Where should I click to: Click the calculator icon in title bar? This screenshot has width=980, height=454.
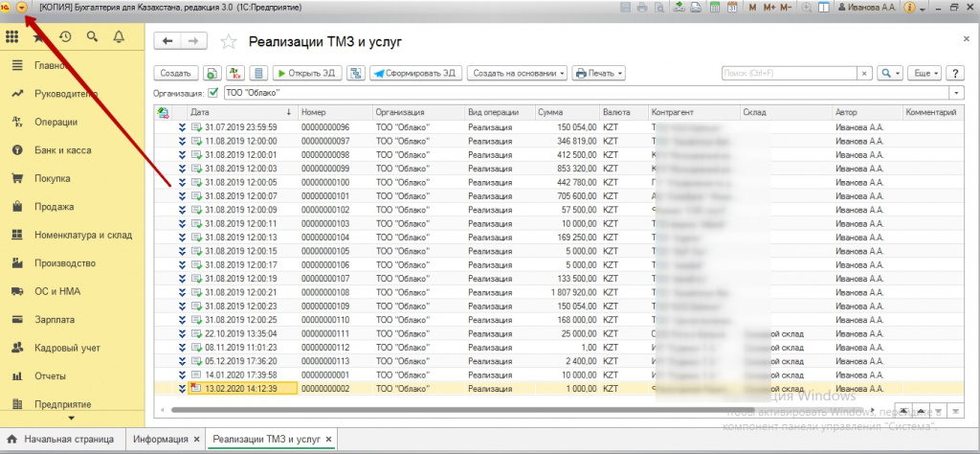click(714, 8)
